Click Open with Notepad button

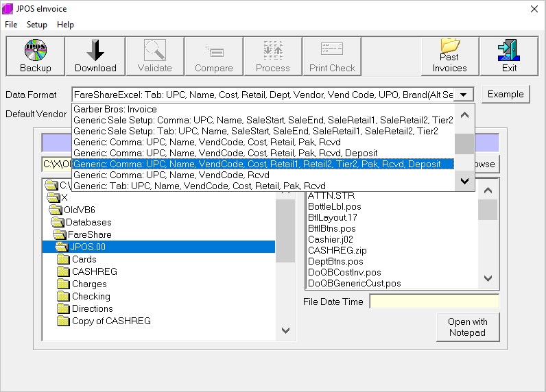click(468, 327)
